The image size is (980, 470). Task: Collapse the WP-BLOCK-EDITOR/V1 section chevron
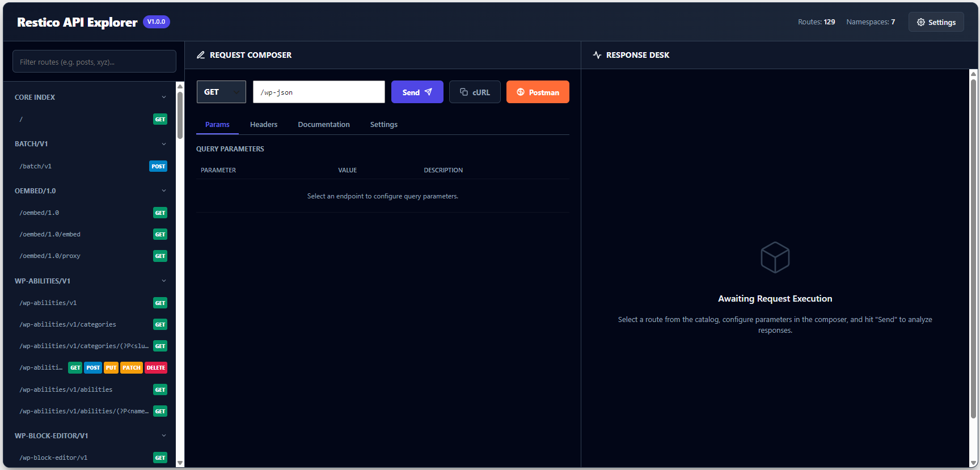click(x=164, y=435)
